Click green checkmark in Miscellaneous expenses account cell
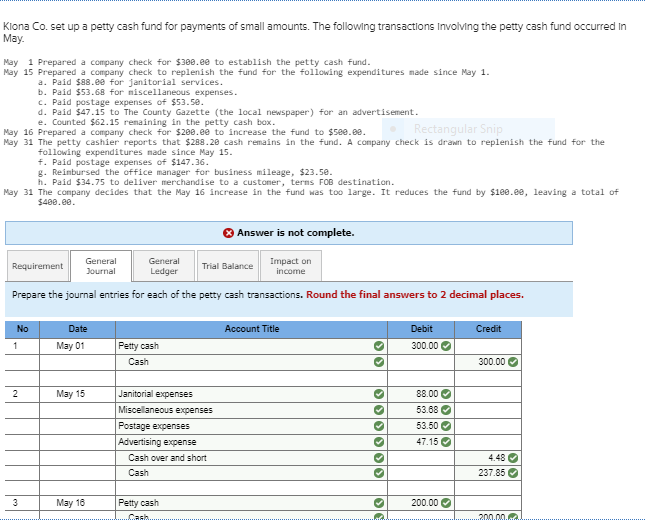This screenshot has height=522, width=645. click(x=379, y=410)
